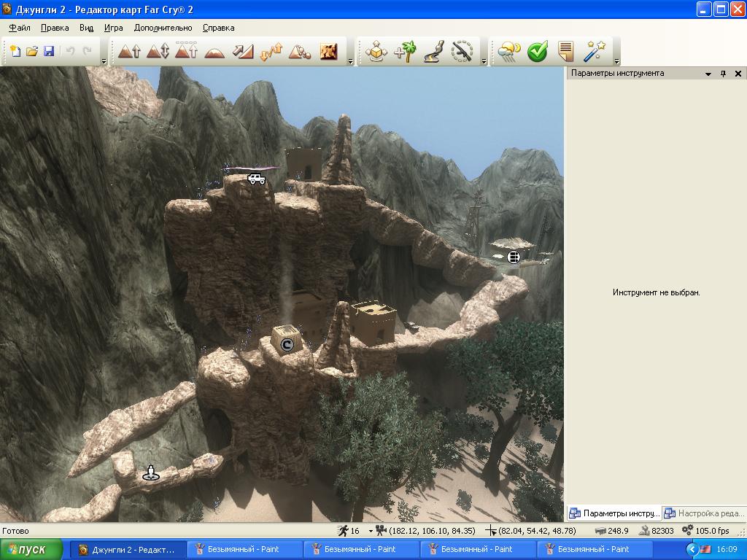The width and height of the screenshot is (747, 560).
Task: Select the raise terrain (bump) tool
Action: click(129, 51)
